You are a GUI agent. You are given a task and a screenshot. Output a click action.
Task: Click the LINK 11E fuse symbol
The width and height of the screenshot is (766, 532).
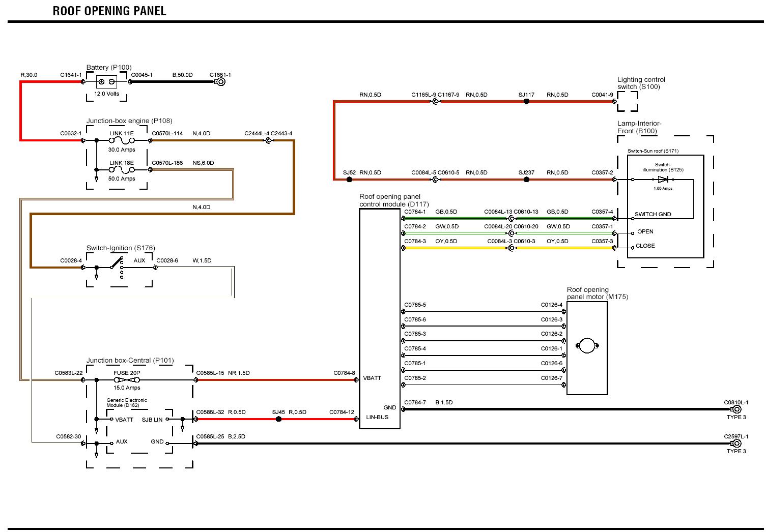coord(122,140)
